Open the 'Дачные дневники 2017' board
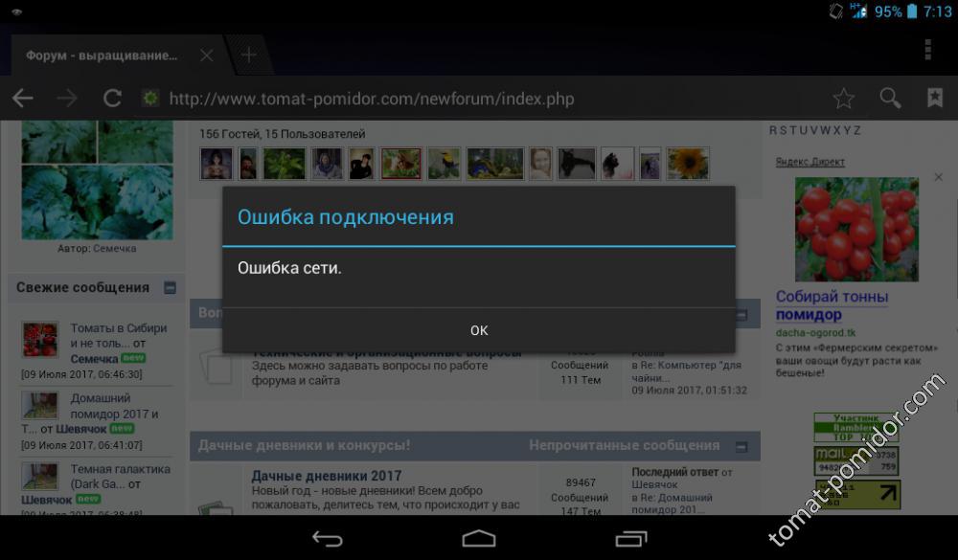 pos(327,476)
